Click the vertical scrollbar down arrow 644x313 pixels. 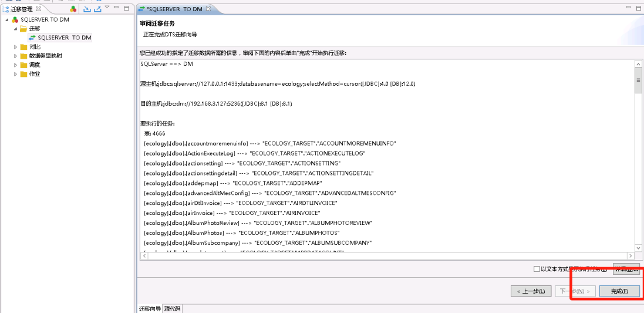click(638, 248)
